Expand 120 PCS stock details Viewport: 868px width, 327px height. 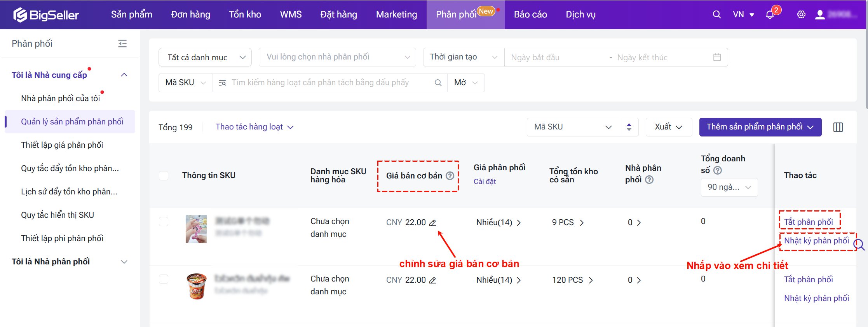coord(591,280)
